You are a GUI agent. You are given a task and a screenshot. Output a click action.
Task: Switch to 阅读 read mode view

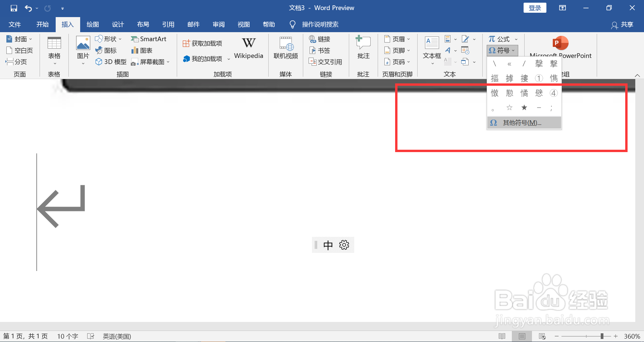tap(502, 336)
